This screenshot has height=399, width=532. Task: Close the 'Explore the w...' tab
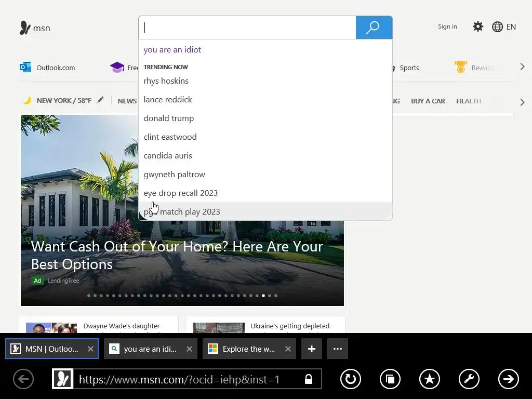pyautogui.click(x=288, y=349)
